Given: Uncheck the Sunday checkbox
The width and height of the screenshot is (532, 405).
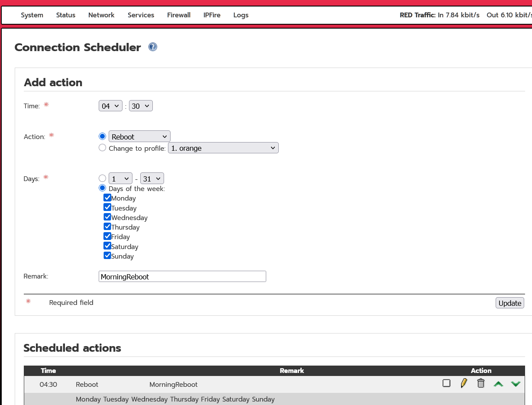Looking at the screenshot, I should coord(107,256).
